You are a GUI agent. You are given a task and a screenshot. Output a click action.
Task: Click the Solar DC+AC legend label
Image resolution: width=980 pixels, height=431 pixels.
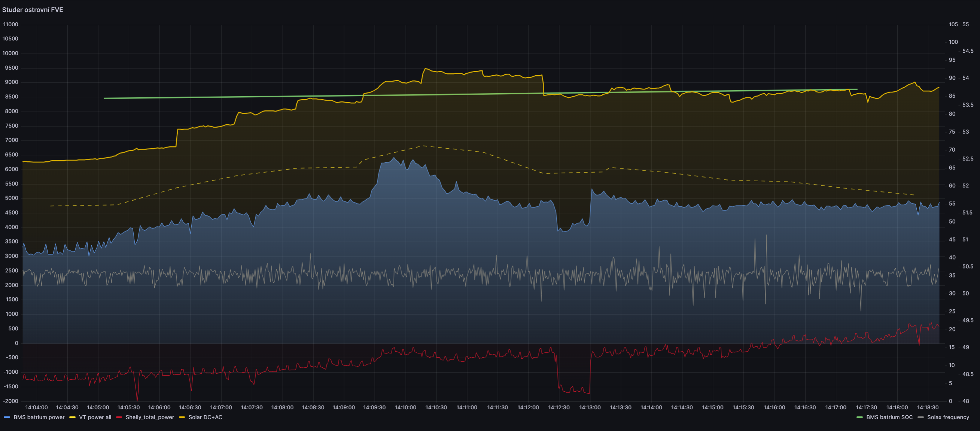coord(205,417)
